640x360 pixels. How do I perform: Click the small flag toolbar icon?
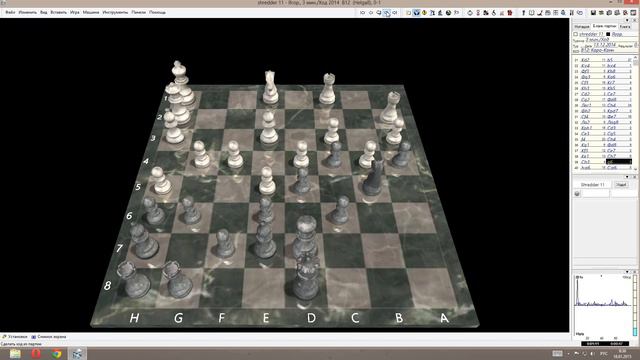pyautogui.click(x=456, y=13)
